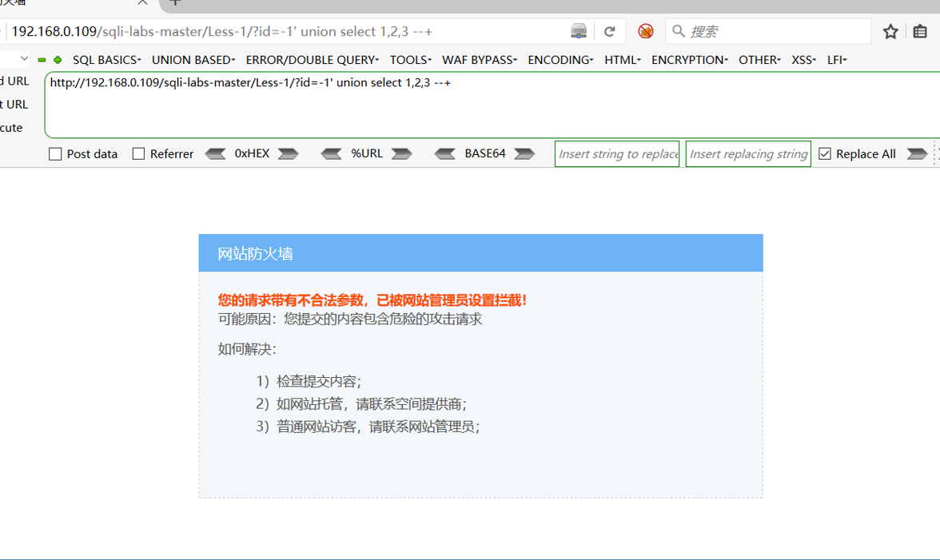Viewport: 940px width, 560px height.
Task: Open the NoScript blocked-content icon
Action: click(645, 30)
